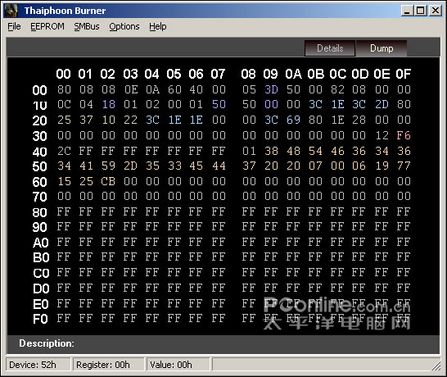Select byte 15 in row 60
The height and width of the screenshot is (377, 447).
click(64, 181)
